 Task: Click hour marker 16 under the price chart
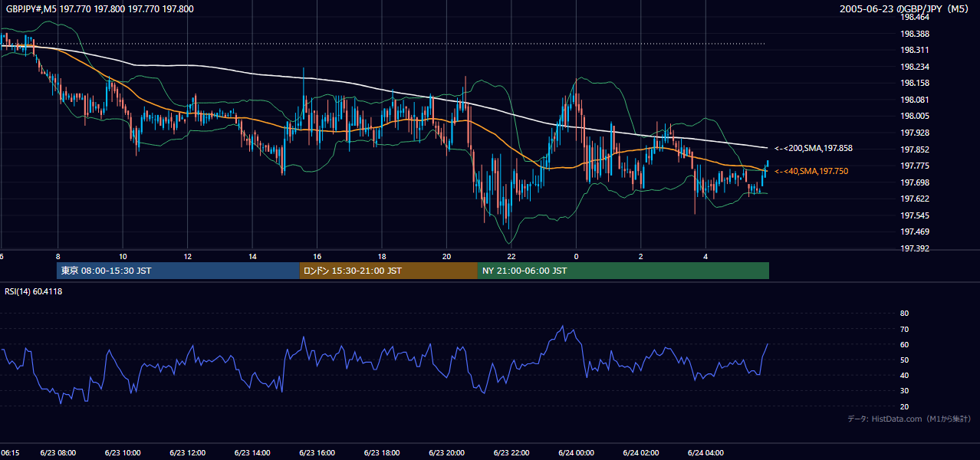pyautogui.click(x=317, y=257)
